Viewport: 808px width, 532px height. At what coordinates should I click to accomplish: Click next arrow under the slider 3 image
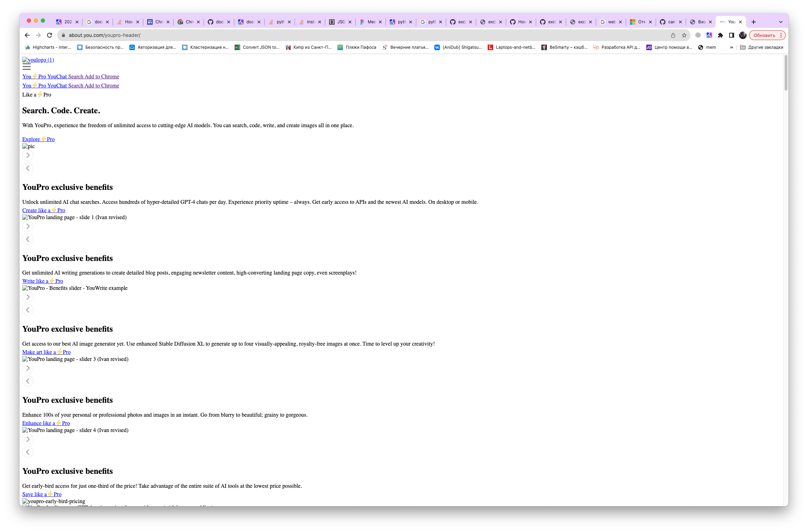point(28,368)
